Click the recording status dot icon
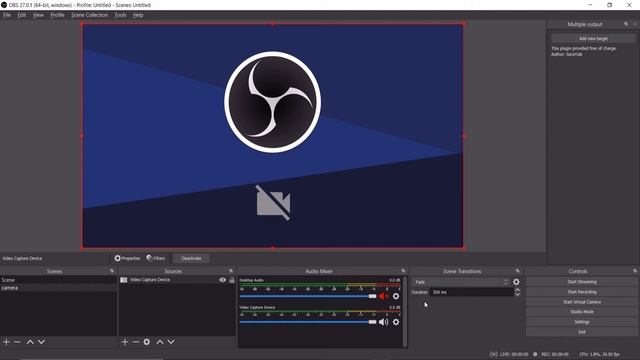Viewport: 640px width, 360px height. point(535,354)
